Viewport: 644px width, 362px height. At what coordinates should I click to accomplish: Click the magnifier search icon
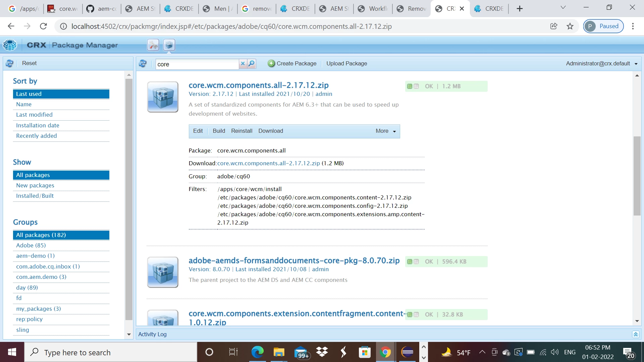(252, 64)
